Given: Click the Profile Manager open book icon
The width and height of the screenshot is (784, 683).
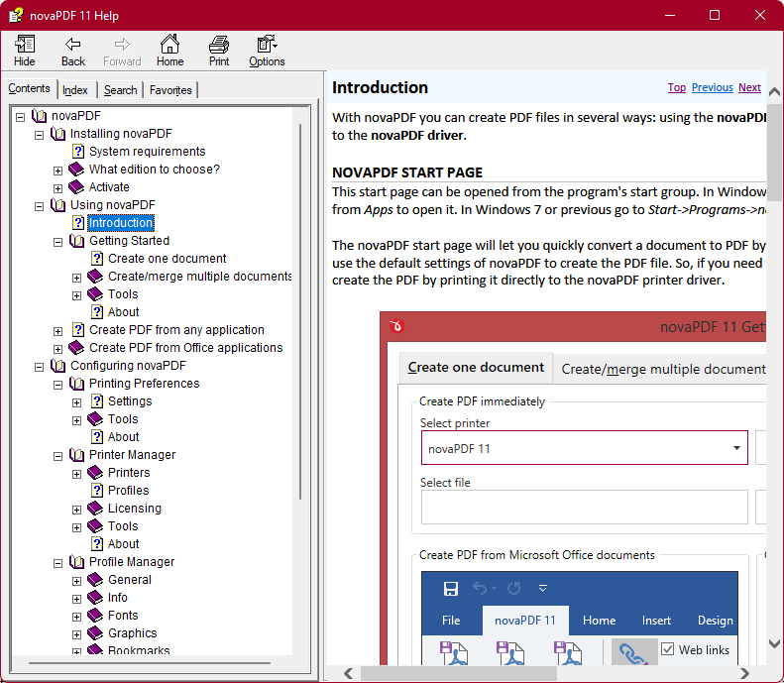Looking at the screenshot, I should (x=77, y=562).
